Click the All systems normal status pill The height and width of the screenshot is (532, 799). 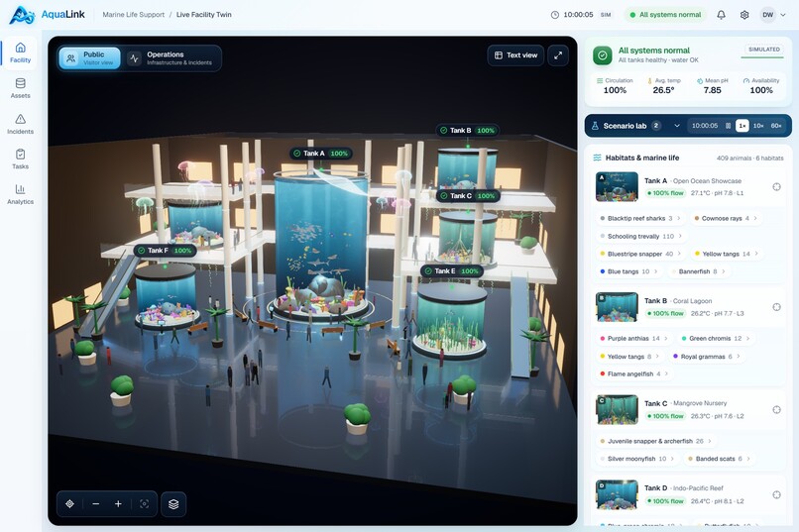pos(665,15)
